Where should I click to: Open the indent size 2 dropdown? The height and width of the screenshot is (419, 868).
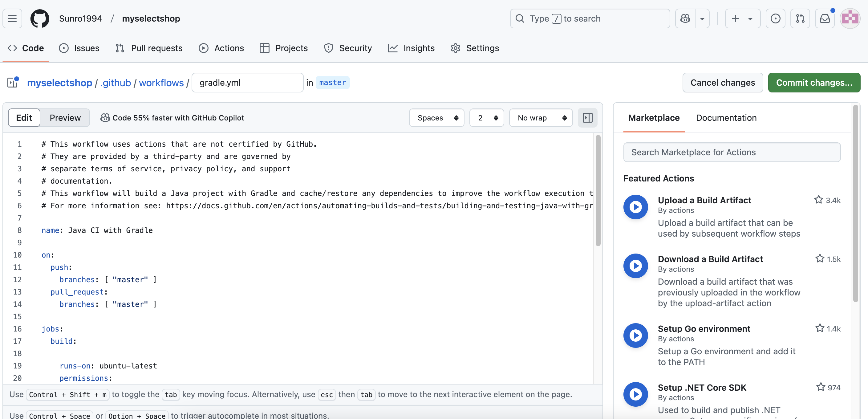click(x=487, y=118)
